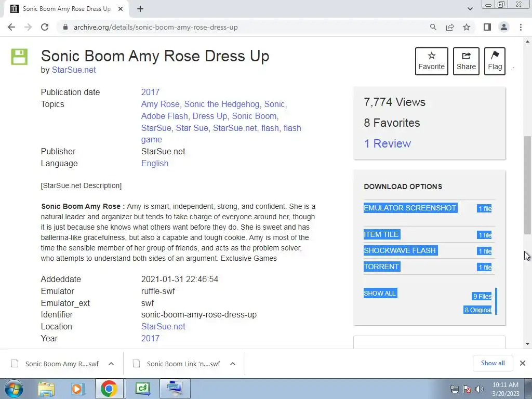Open the network tray icon

coord(454,389)
